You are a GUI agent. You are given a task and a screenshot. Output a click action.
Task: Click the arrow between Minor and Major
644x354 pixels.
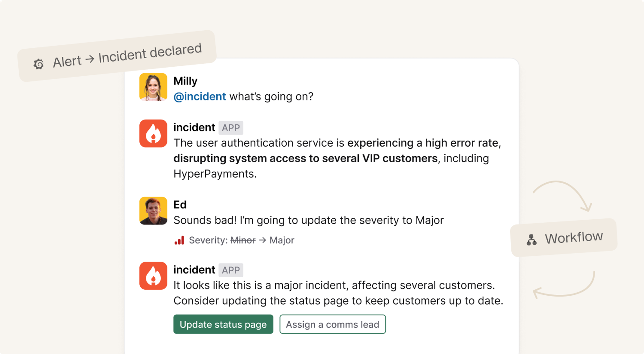[262, 240]
